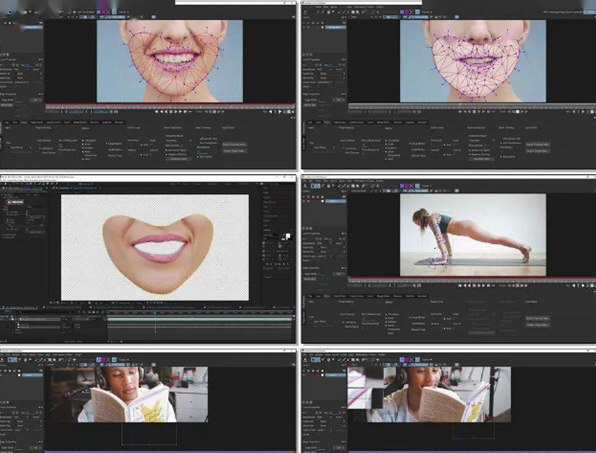Select Large Motion option in smiling teeth mesh window
The height and width of the screenshot is (453, 596).
click(x=114, y=144)
